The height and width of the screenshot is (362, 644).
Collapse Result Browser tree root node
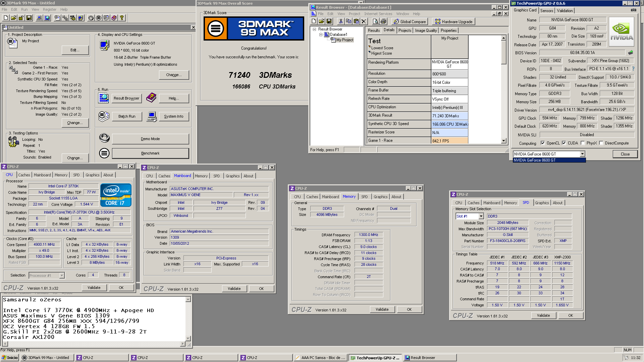pyautogui.click(x=315, y=29)
